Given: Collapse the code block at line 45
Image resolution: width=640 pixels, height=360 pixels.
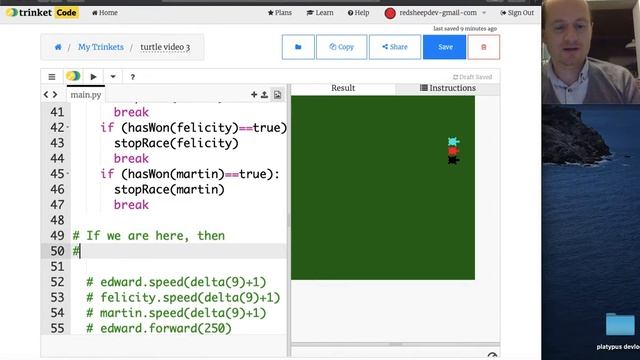Looking at the screenshot, I should 67,174.
